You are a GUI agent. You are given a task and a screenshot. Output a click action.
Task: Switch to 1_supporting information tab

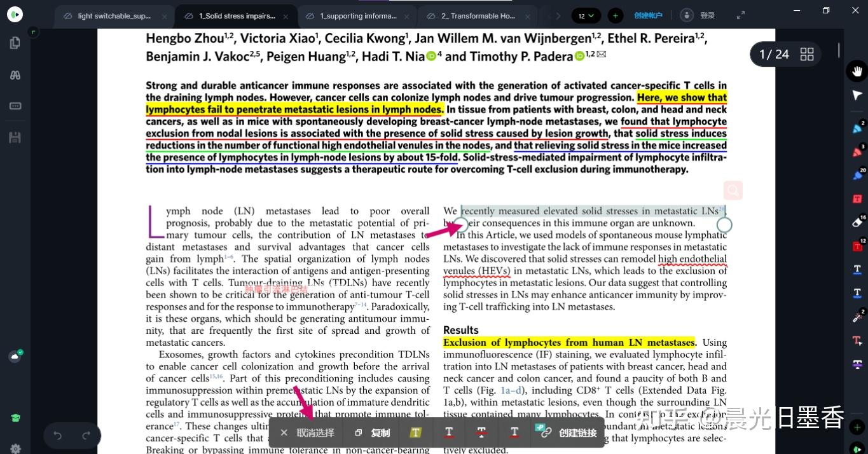coord(358,16)
